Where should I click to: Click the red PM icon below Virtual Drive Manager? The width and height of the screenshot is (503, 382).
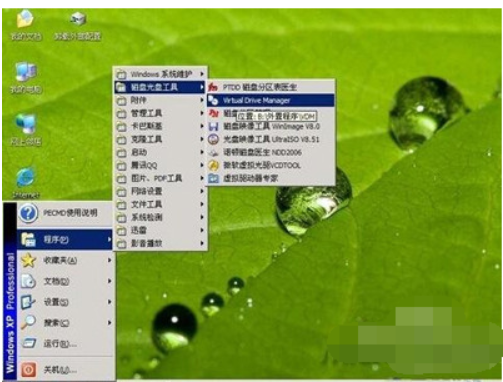tap(213, 113)
